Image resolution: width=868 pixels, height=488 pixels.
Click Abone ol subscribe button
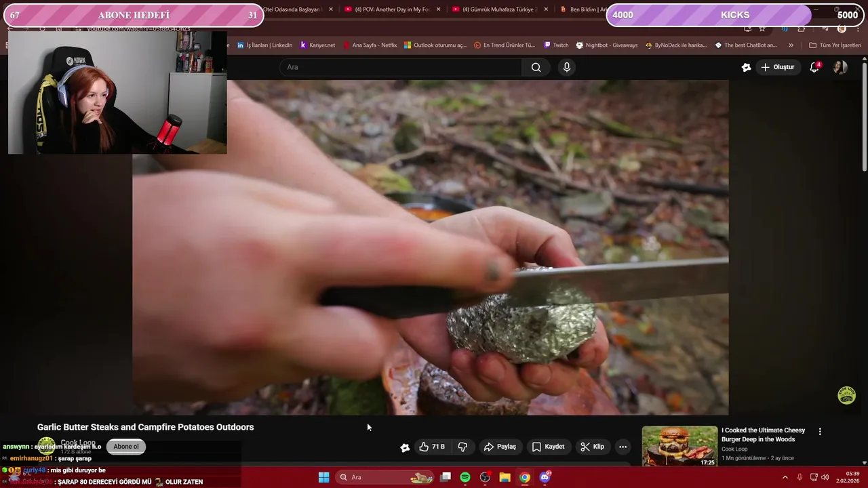126,447
